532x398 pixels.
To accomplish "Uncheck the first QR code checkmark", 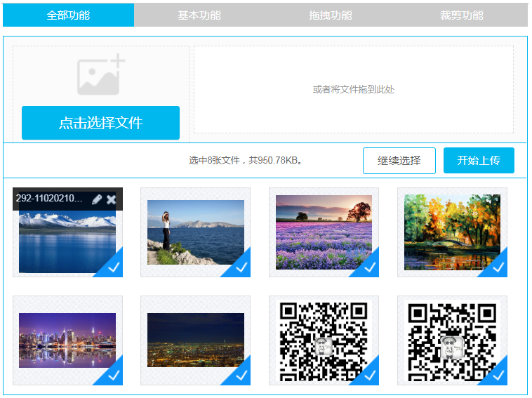I will pyautogui.click(x=369, y=376).
